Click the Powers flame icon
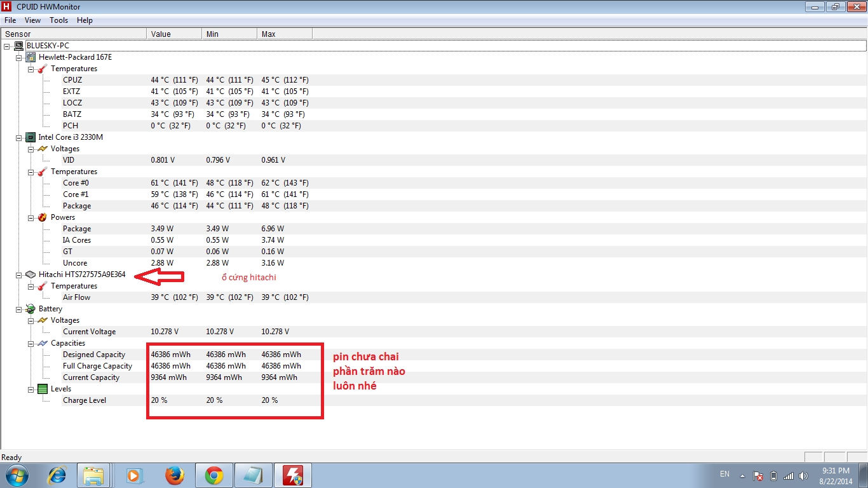868x488 pixels. [42, 217]
